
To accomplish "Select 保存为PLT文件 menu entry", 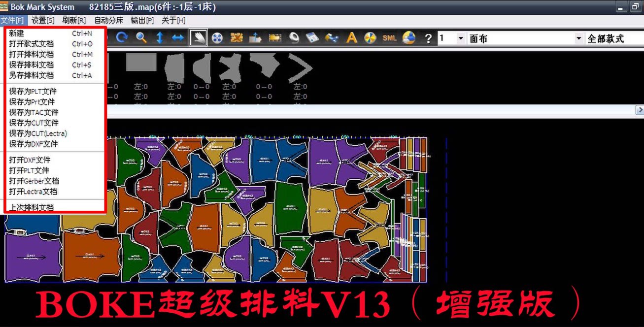I will [x=55, y=92].
